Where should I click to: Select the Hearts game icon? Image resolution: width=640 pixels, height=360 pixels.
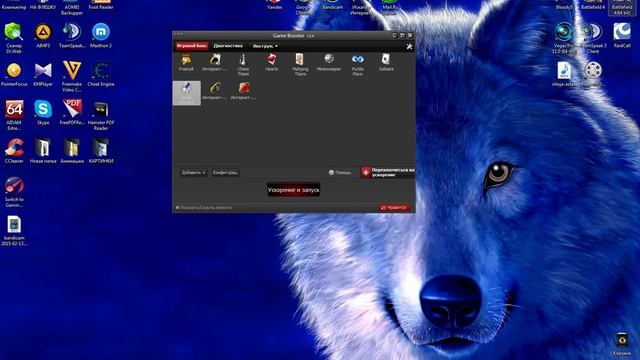click(271, 63)
